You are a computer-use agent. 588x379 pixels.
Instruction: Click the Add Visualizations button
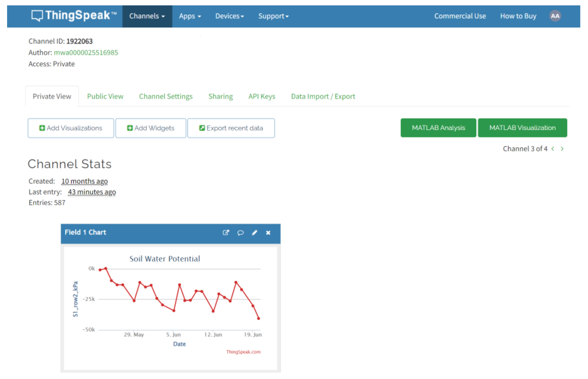(x=71, y=128)
